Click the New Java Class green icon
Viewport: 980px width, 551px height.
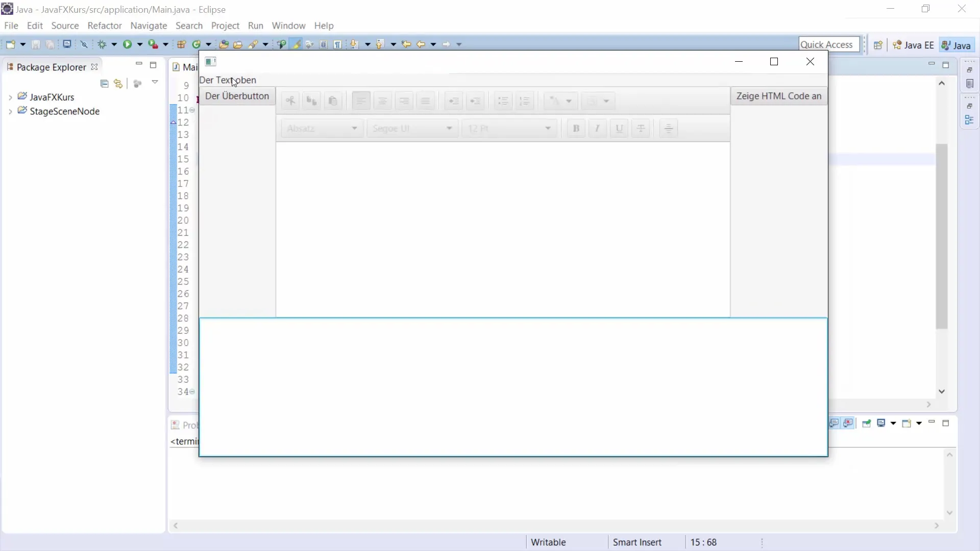[196, 44]
